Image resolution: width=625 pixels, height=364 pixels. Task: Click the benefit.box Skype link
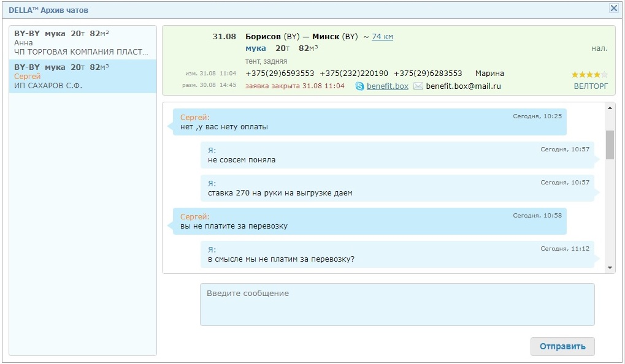[387, 86]
